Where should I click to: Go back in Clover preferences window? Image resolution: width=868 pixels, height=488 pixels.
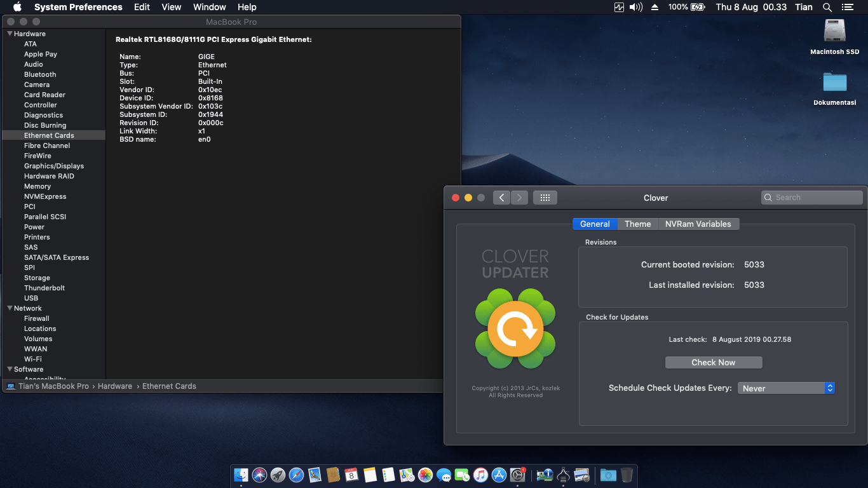pyautogui.click(x=502, y=198)
